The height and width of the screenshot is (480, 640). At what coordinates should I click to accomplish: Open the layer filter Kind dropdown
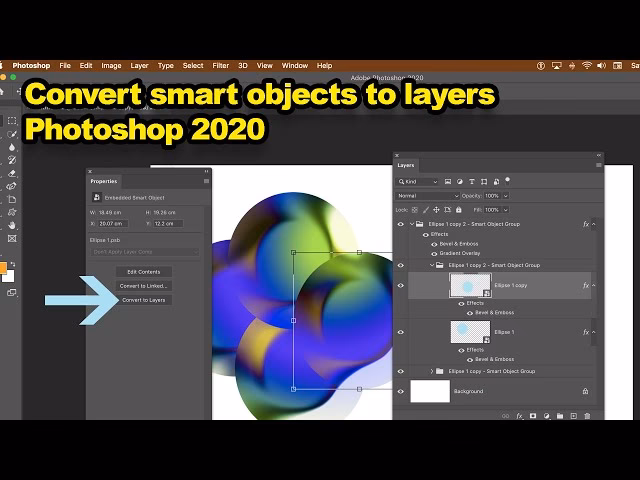tap(418, 182)
